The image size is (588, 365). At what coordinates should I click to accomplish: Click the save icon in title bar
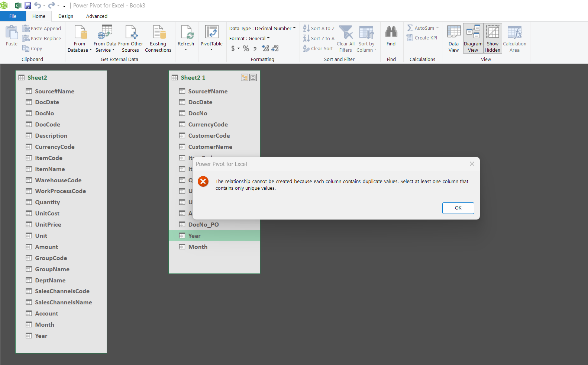coord(28,6)
